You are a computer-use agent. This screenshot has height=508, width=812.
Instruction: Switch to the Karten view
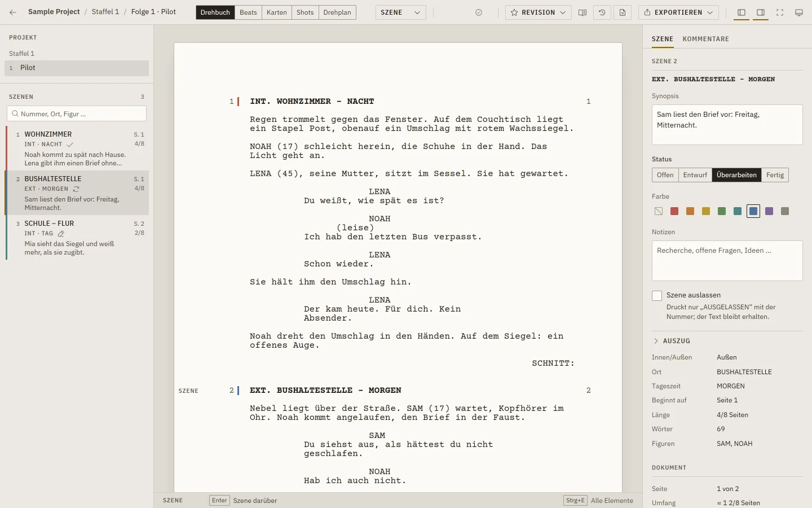[x=277, y=12]
